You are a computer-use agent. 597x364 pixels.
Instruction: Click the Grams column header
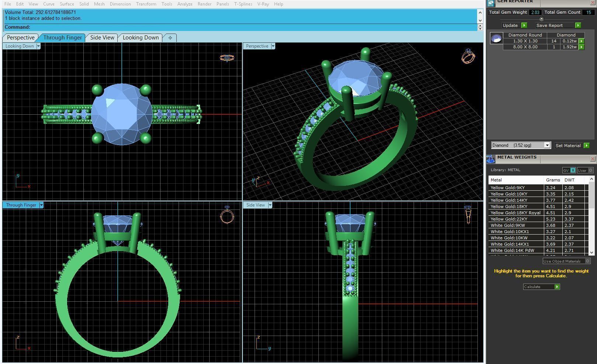point(553,180)
